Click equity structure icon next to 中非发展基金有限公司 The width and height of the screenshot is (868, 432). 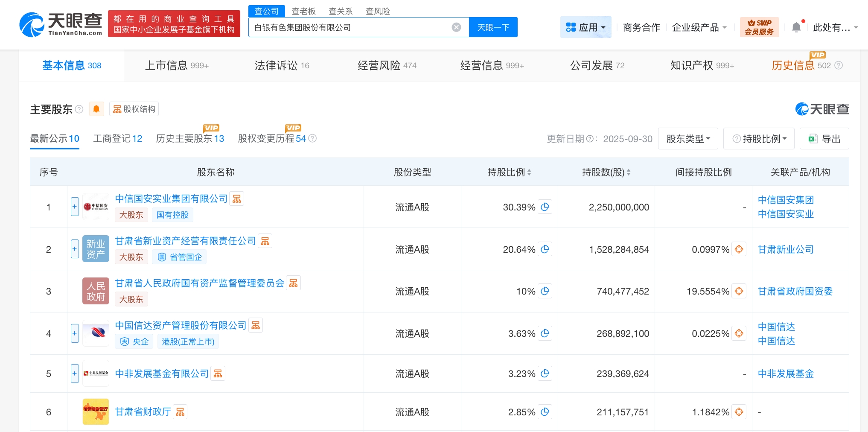pyautogui.click(x=218, y=374)
